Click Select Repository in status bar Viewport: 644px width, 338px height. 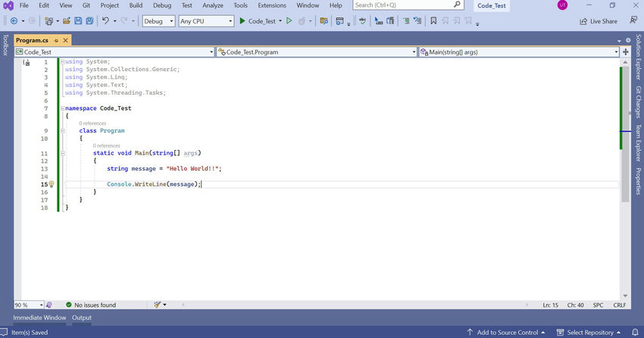pos(589,332)
